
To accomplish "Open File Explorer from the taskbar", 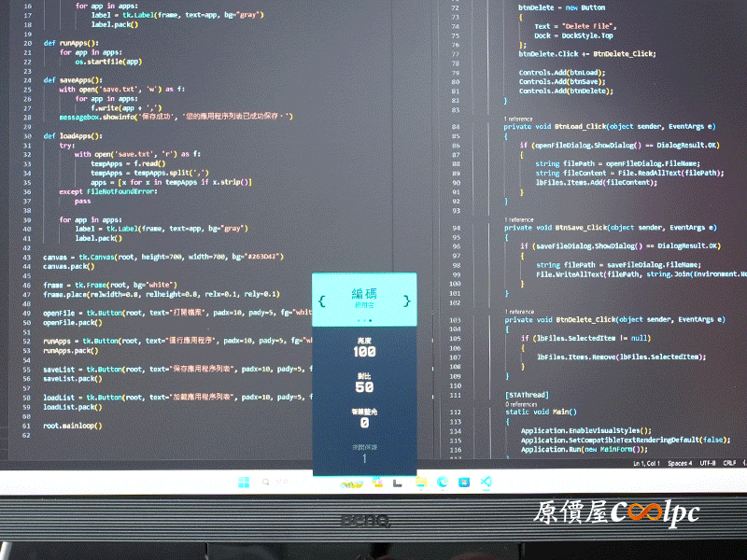I will click(420, 482).
